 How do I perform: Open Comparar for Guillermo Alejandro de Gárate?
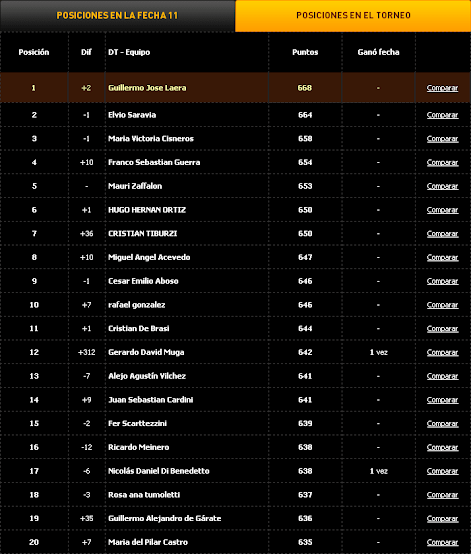point(442,519)
